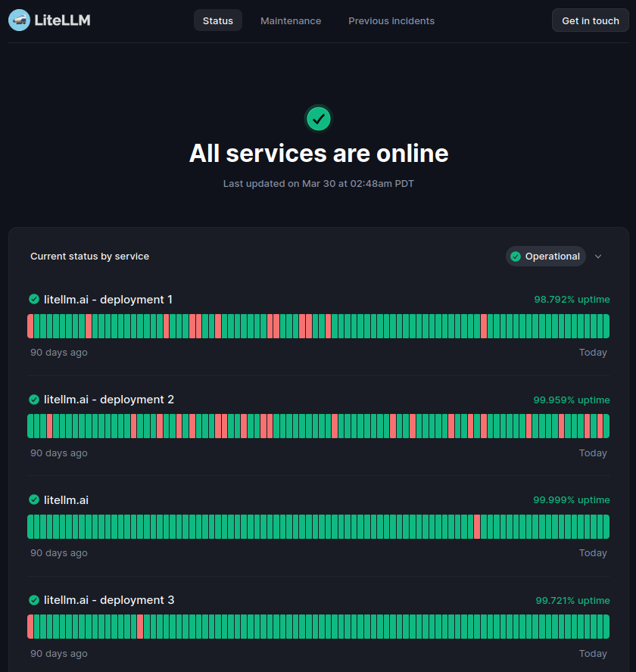Click Today label under deployment 2
The width and height of the screenshot is (636, 672).
(x=593, y=453)
